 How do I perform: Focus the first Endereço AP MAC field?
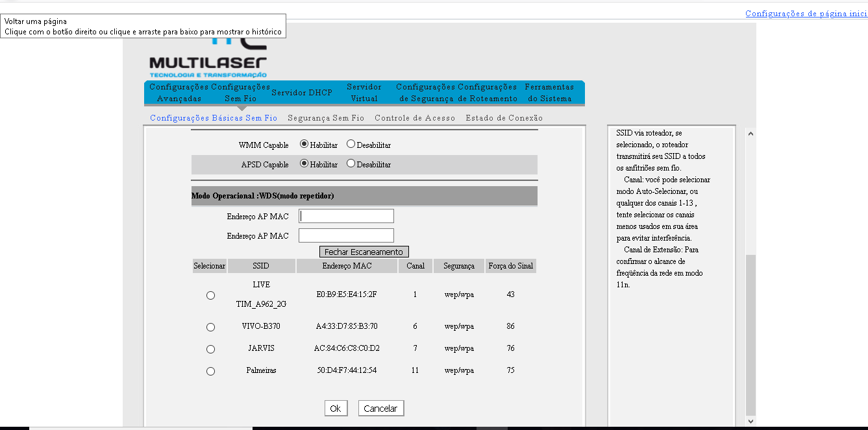pos(346,216)
